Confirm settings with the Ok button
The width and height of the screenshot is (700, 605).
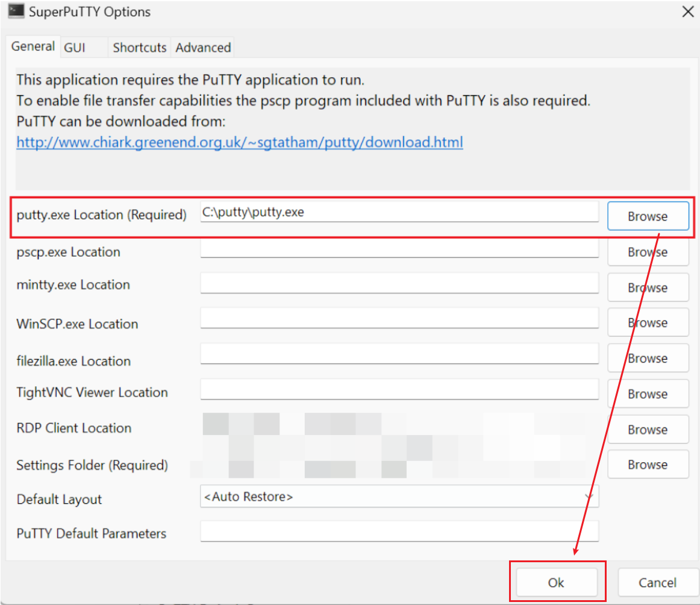click(x=557, y=583)
